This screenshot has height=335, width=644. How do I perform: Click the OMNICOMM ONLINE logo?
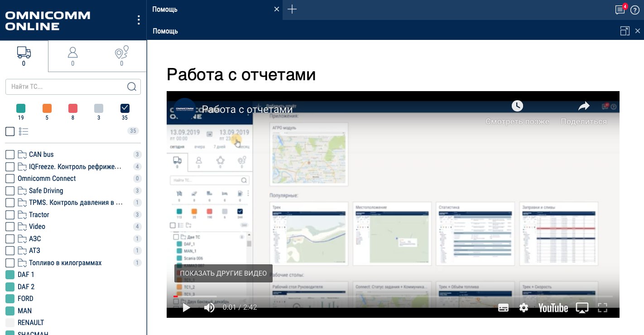click(x=48, y=20)
